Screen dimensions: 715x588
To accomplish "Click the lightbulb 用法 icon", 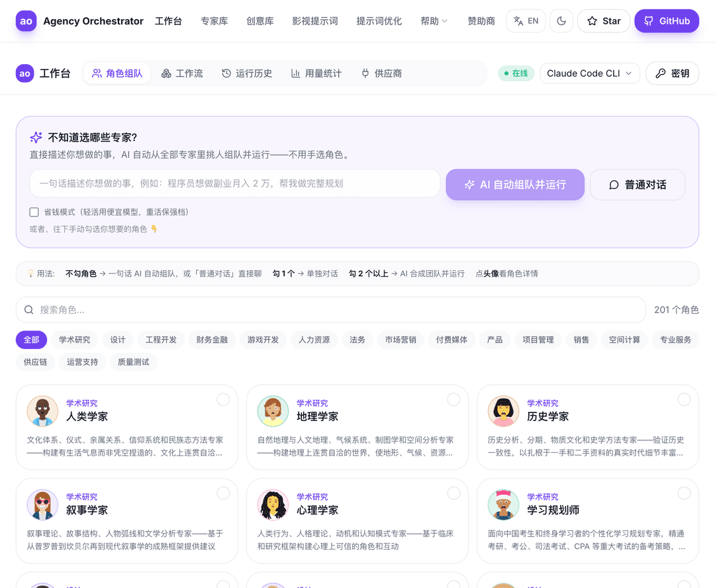I will click(x=30, y=273).
